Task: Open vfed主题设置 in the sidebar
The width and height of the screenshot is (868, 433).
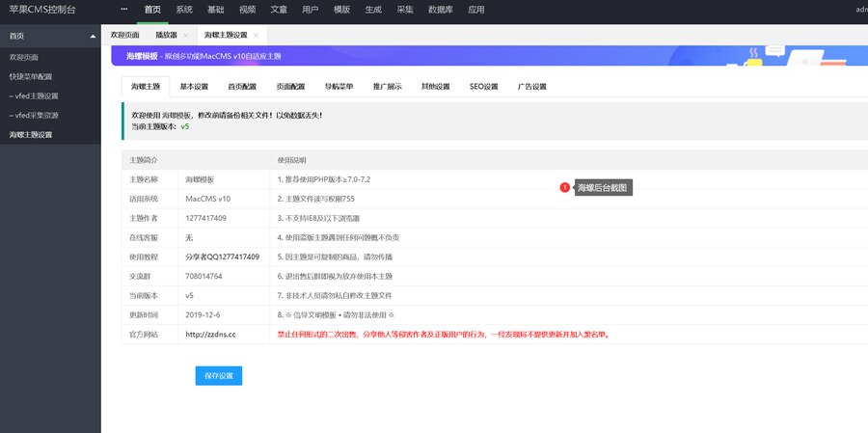Action: tap(34, 95)
